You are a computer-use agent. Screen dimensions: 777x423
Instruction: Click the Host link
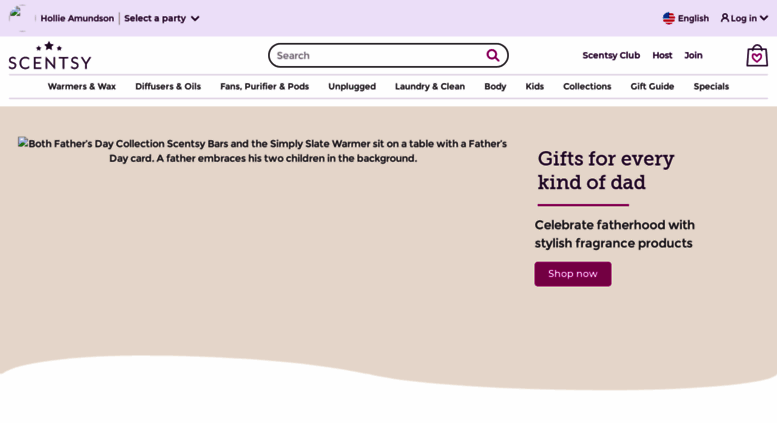662,55
